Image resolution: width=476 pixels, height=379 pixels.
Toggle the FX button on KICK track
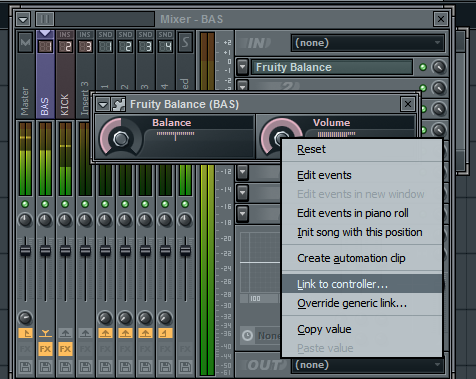[x=65, y=349]
